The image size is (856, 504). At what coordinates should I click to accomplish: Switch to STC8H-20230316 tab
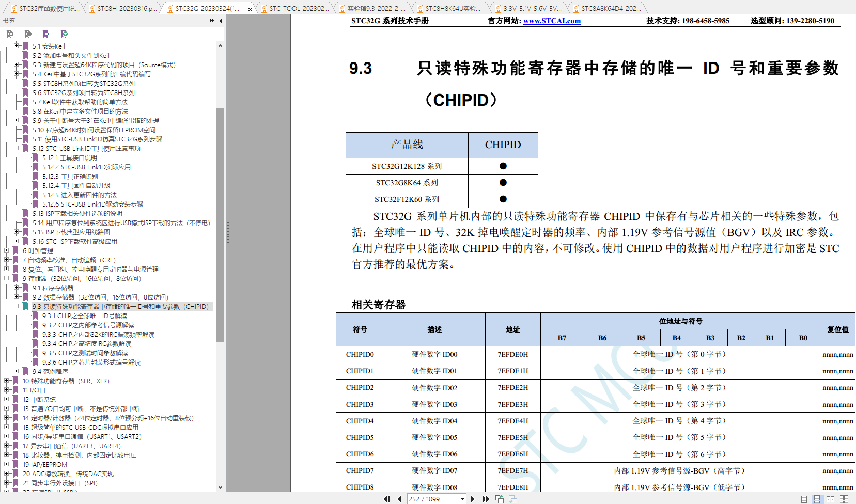124,8
